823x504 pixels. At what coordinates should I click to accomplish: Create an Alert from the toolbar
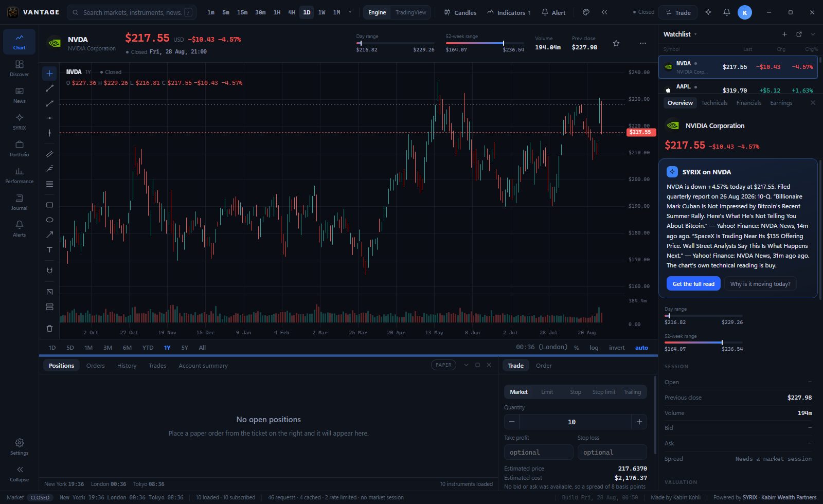(553, 12)
